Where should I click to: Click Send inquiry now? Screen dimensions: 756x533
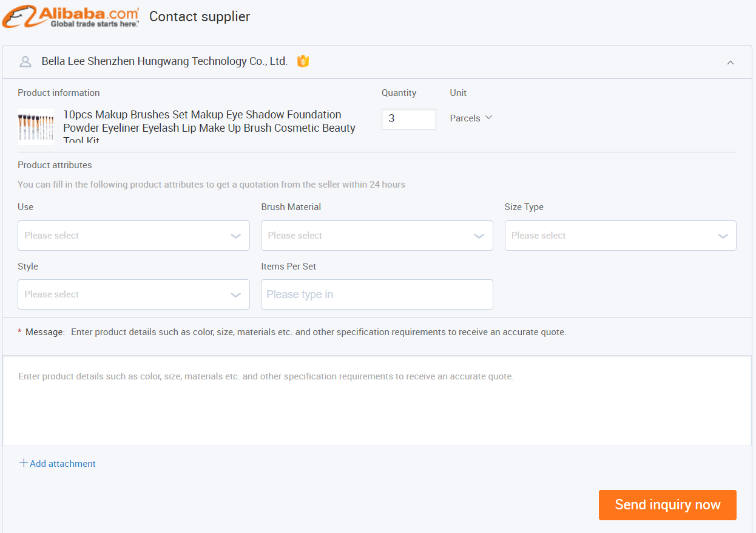[x=667, y=504]
